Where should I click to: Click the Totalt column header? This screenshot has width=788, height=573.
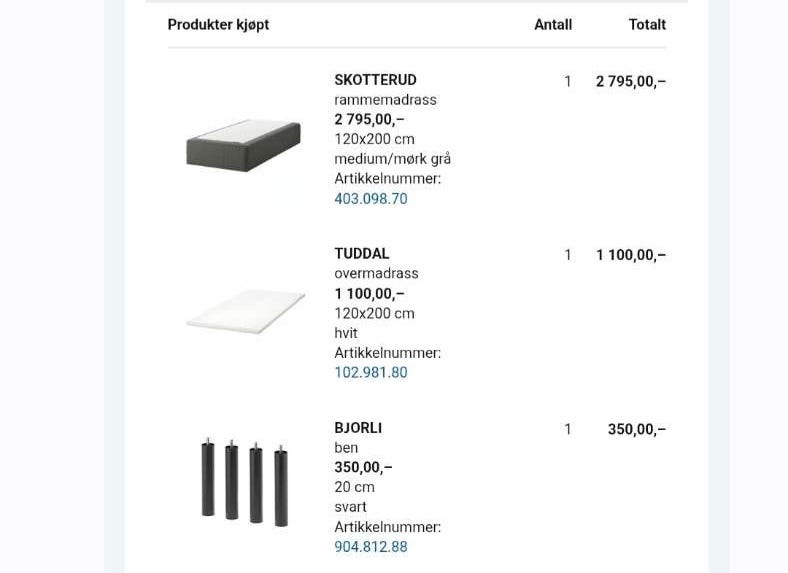pos(647,25)
